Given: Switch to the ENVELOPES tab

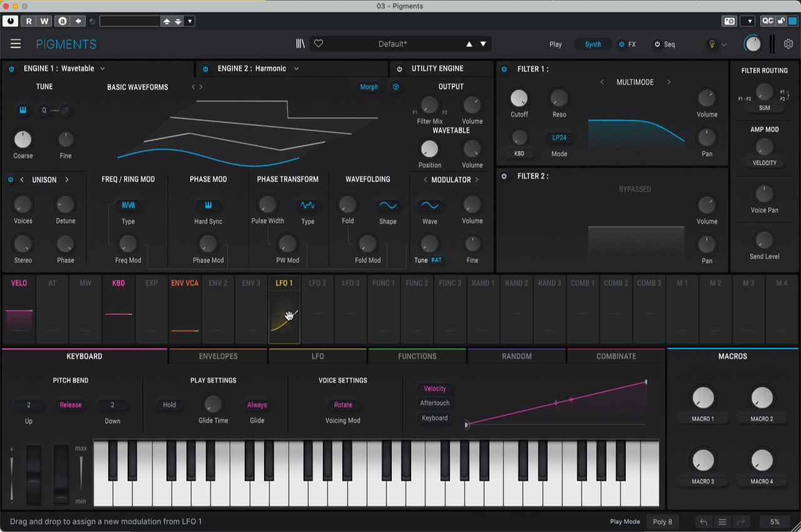Looking at the screenshot, I should point(218,356).
